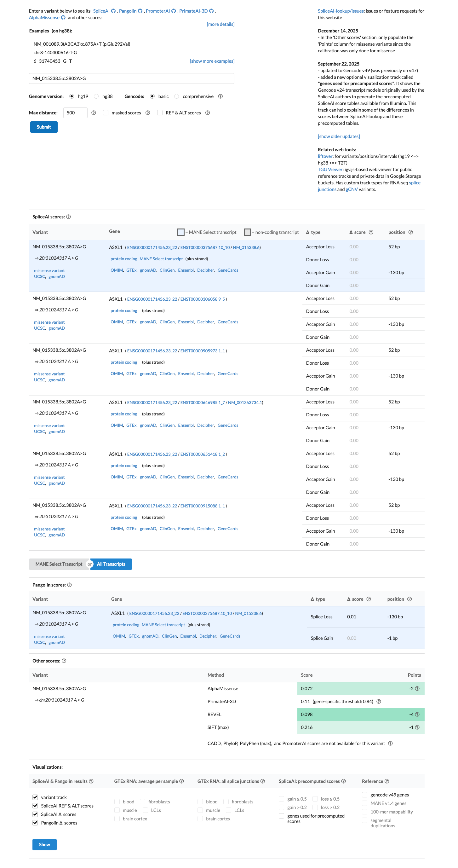Open the PromoterAI GitHub icon link
Viewport: 458px width, 868px height.
point(174,11)
